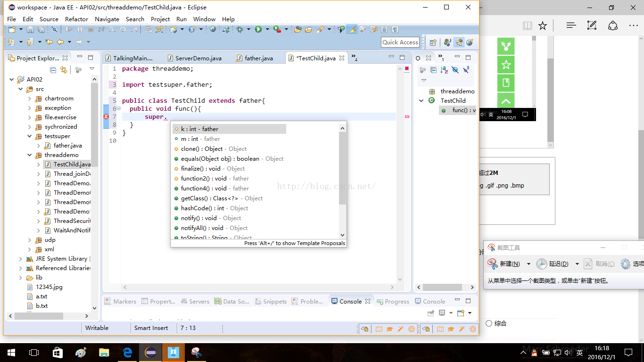The height and width of the screenshot is (362, 644).
Task: Toggle Mark Occurrences highlighter icon
Action: pyautogui.click(x=352, y=29)
